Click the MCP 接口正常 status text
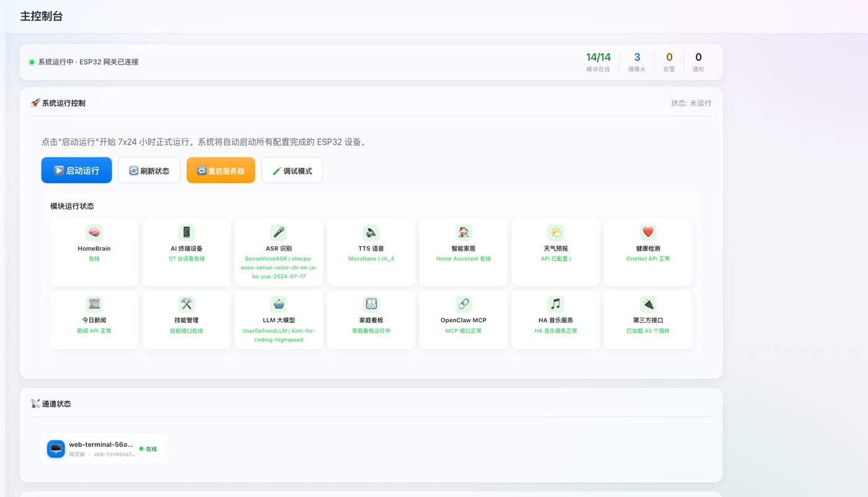Screen dimensions: 868x497 [463, 331]
